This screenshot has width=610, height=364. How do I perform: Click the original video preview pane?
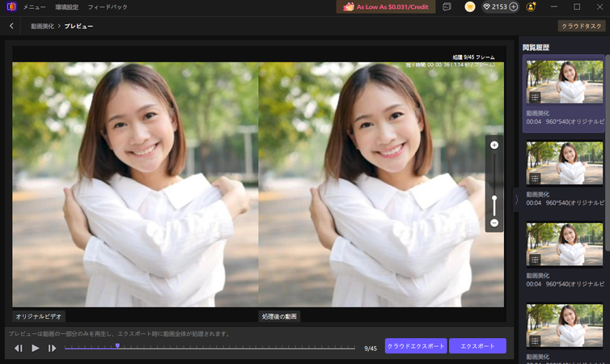135,184
